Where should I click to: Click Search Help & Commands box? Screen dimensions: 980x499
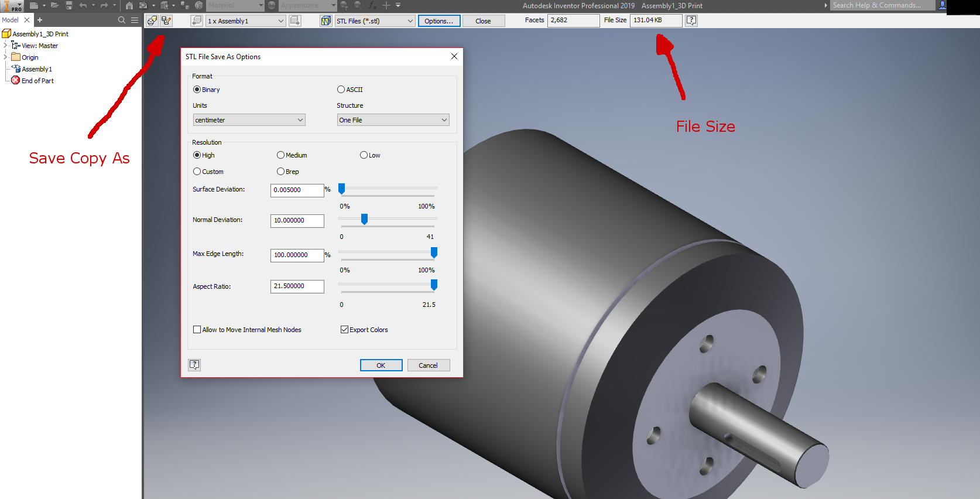coord(882,5)
